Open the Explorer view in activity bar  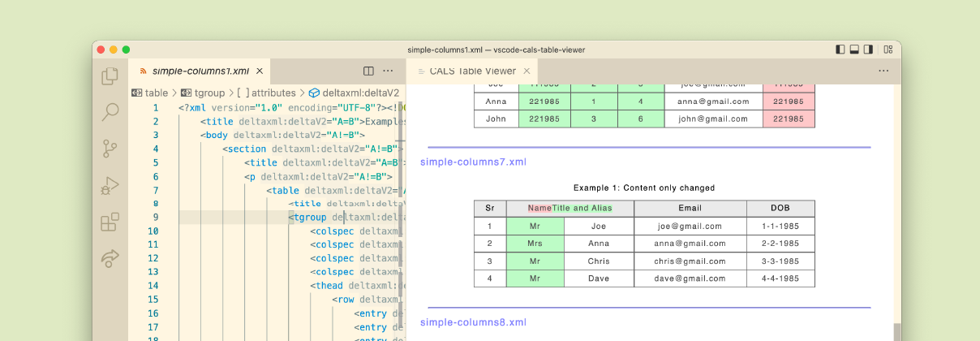[x=110, y=76]
